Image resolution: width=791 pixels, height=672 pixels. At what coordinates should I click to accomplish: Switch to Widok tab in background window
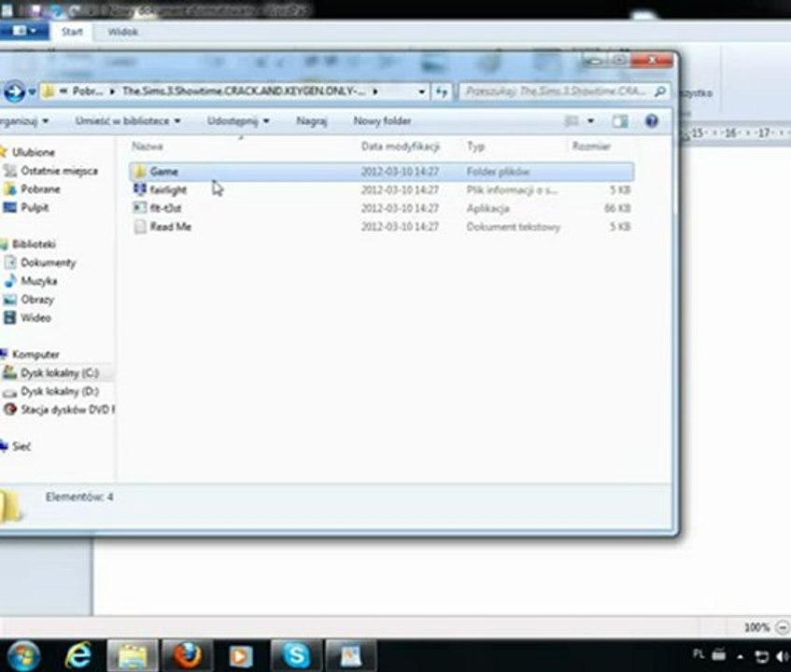tap(122, 32)
